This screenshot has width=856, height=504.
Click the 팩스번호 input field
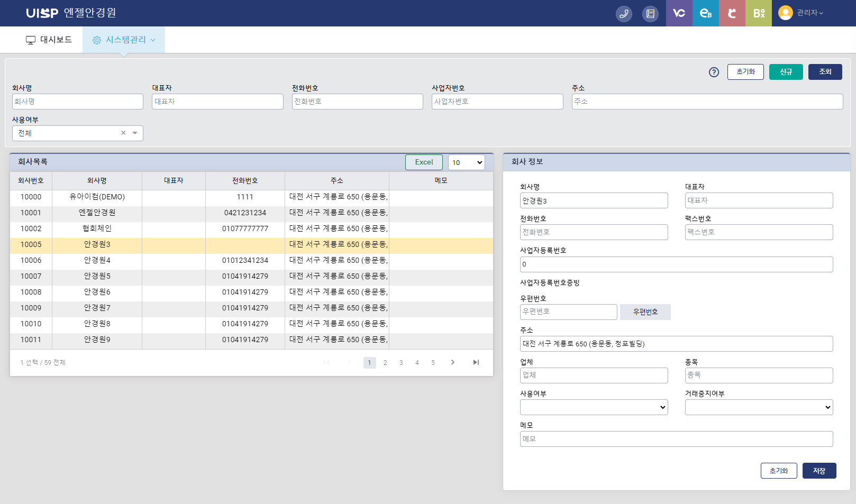tap(759, 232)
